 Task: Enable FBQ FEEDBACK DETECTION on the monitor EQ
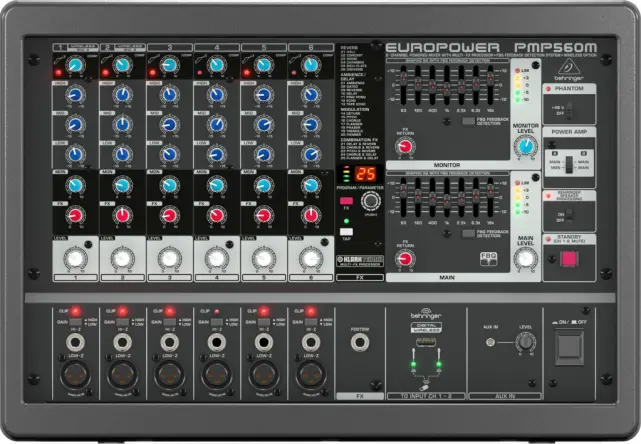pos(468,121)
